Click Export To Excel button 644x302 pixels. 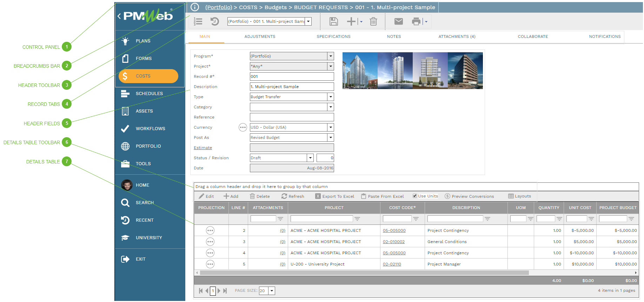(334, 196)
